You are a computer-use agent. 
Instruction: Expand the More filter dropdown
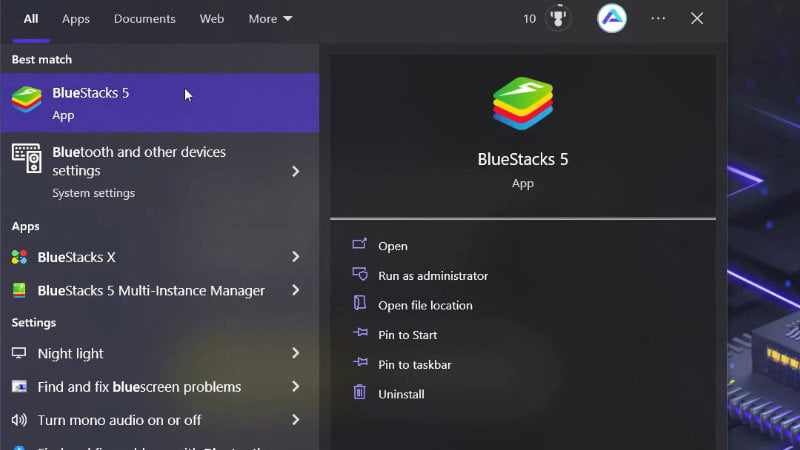[270, 18]
